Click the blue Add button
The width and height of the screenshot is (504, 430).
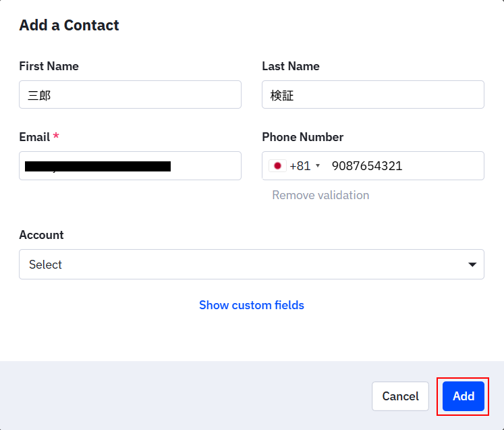[x=464, y=396]
